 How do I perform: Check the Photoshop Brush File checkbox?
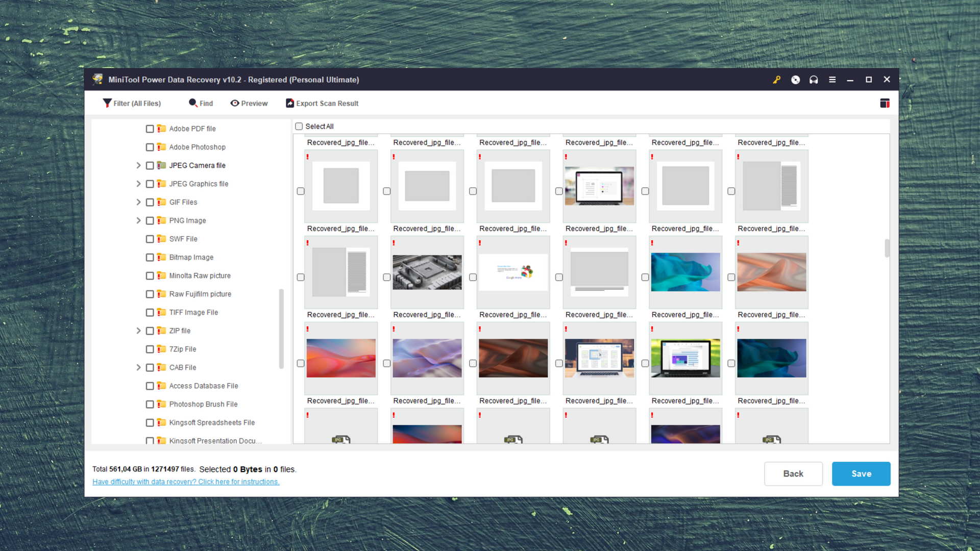point(150,404)
